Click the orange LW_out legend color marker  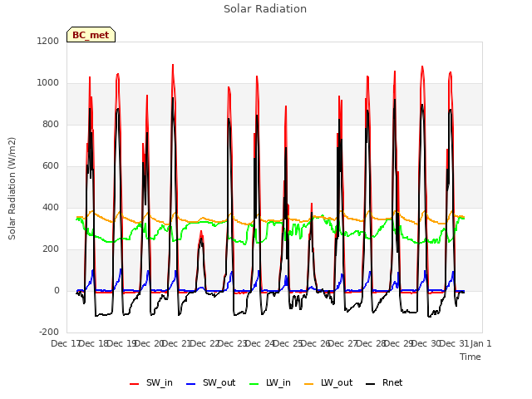pyautogui.click(x=308, y=384)
